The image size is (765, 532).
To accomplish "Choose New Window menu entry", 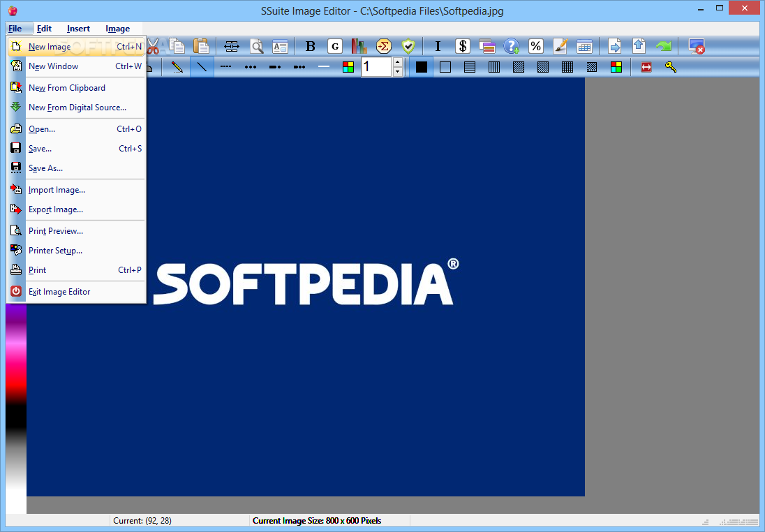I will tap(76, 66).
